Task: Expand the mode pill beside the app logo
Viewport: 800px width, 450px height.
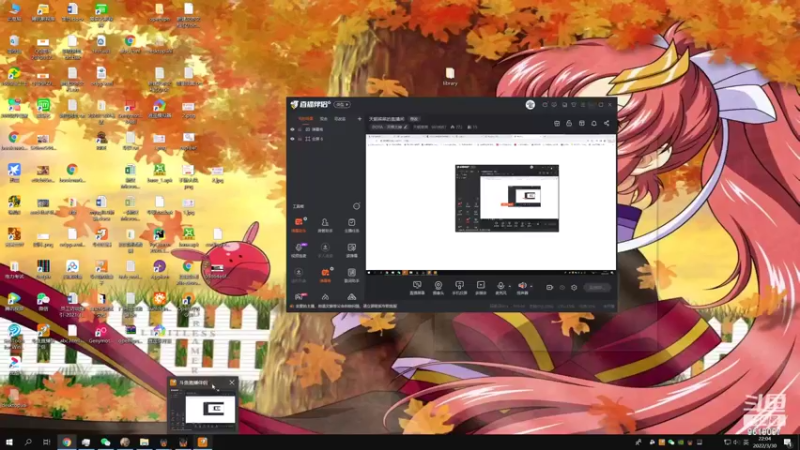Action: point(342,105)
